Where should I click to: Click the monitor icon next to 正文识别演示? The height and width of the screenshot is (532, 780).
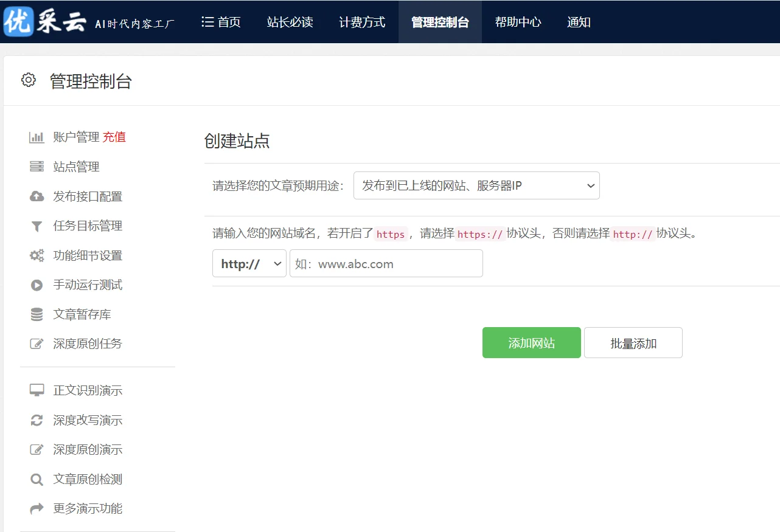coord(37,390)
